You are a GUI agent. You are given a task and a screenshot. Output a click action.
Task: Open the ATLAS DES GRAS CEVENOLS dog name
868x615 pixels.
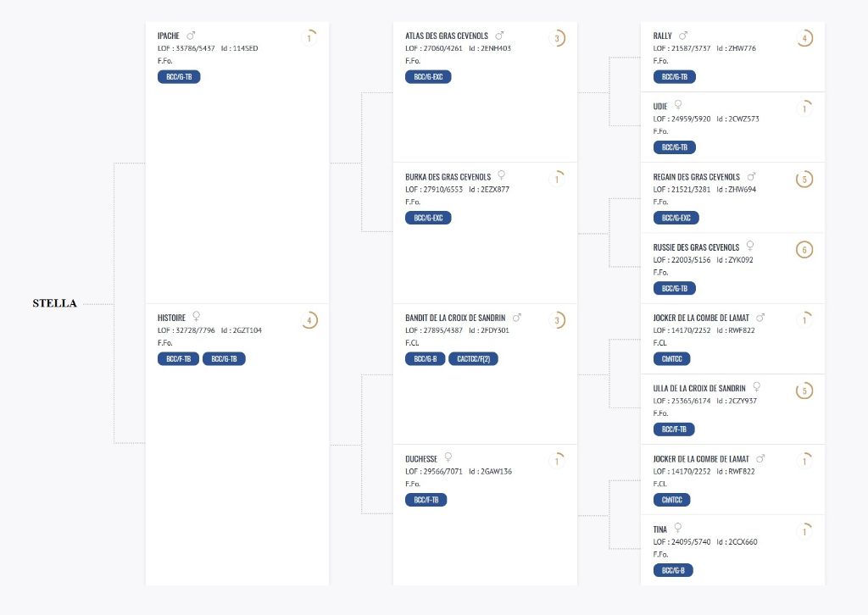[446, 36]
